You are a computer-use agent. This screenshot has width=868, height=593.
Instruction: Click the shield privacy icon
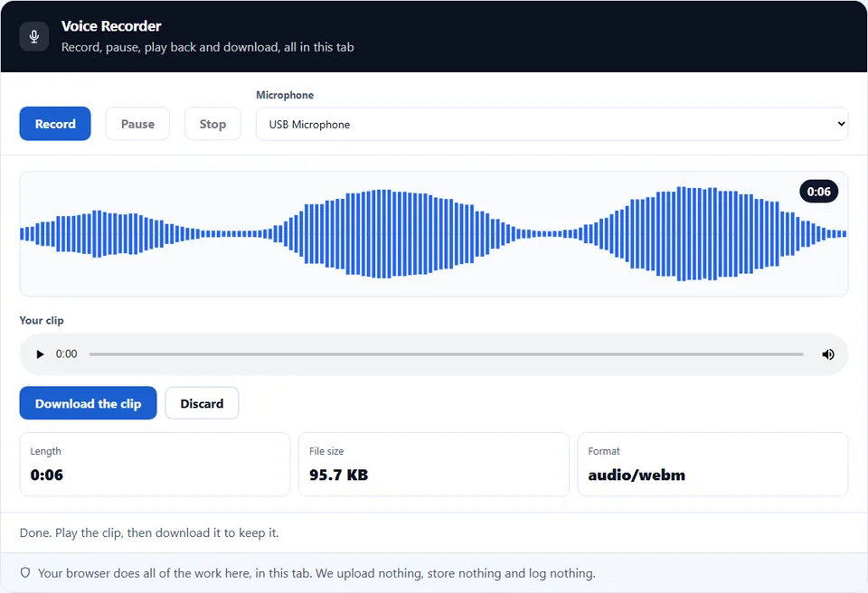click(x=25, y=572)
